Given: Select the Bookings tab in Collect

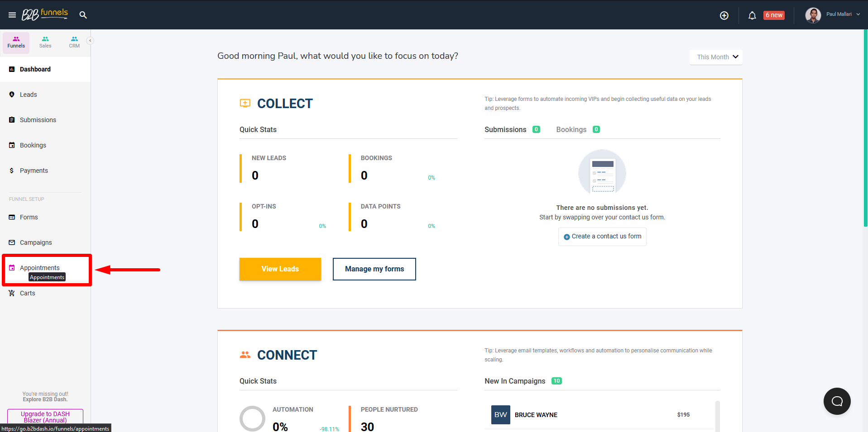Looking at the screenshot, I should click(578, 129).
